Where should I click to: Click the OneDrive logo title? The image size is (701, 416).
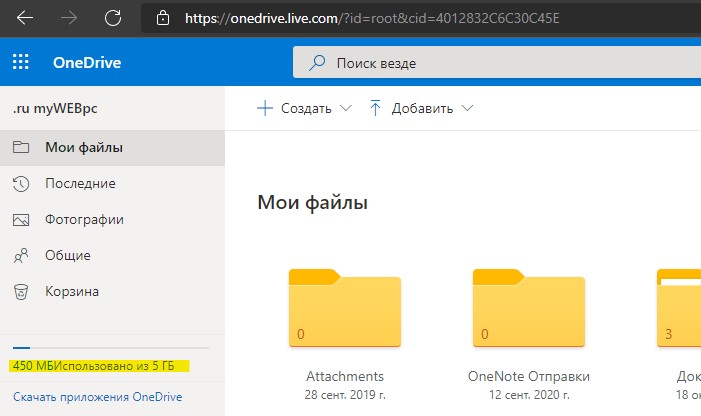point(87,63)
